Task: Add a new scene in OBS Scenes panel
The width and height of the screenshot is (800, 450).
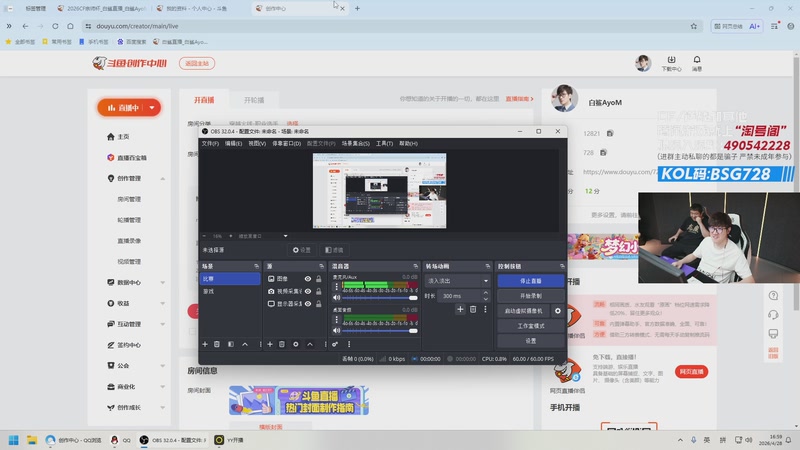Action: (x=205, y=344)
